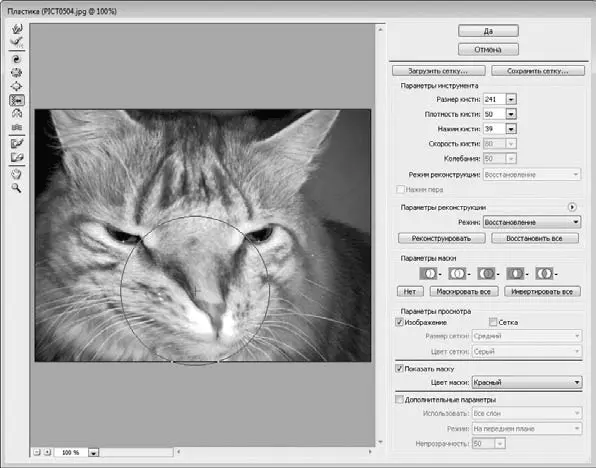596x468 pixels.
Task: Select the Pucker tool
Action: 17,73
